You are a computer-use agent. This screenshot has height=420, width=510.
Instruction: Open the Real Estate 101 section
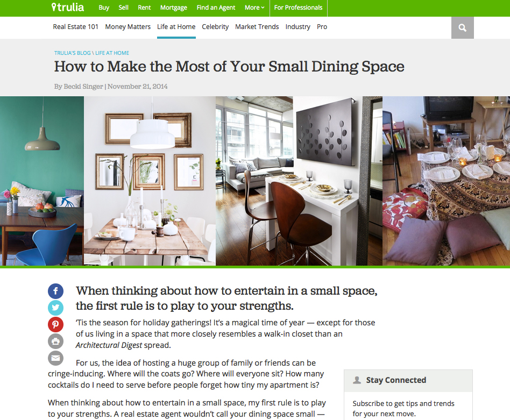click(75, 27)
